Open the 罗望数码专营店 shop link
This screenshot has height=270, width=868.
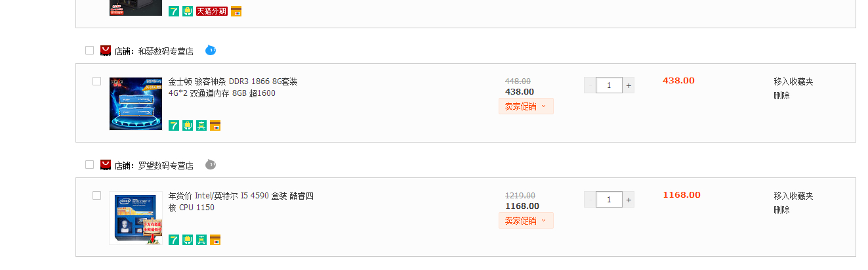point(165,166)
